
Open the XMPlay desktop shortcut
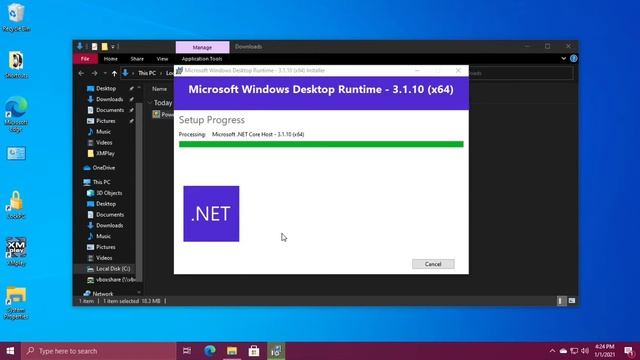[16, 251]
